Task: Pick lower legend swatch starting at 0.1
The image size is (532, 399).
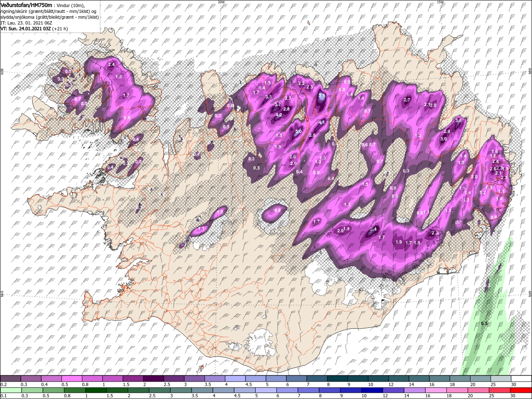Action: point(10,390)
